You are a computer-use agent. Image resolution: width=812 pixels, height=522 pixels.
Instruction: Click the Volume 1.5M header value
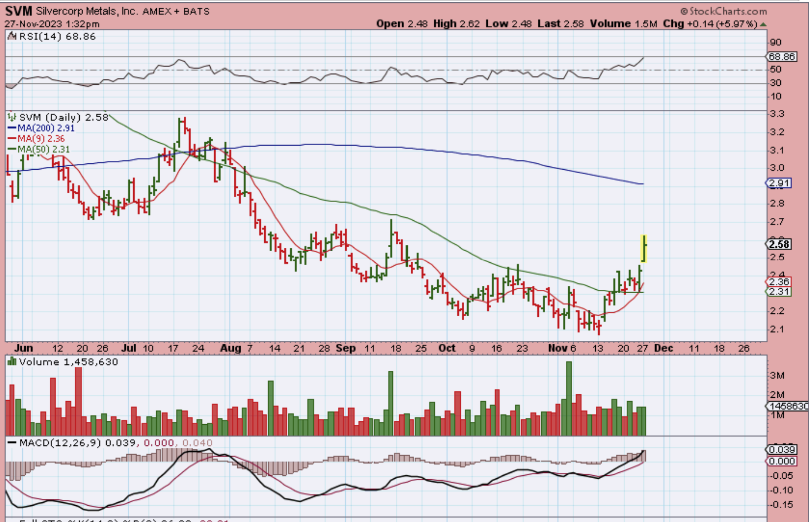[x=623, y=24]
